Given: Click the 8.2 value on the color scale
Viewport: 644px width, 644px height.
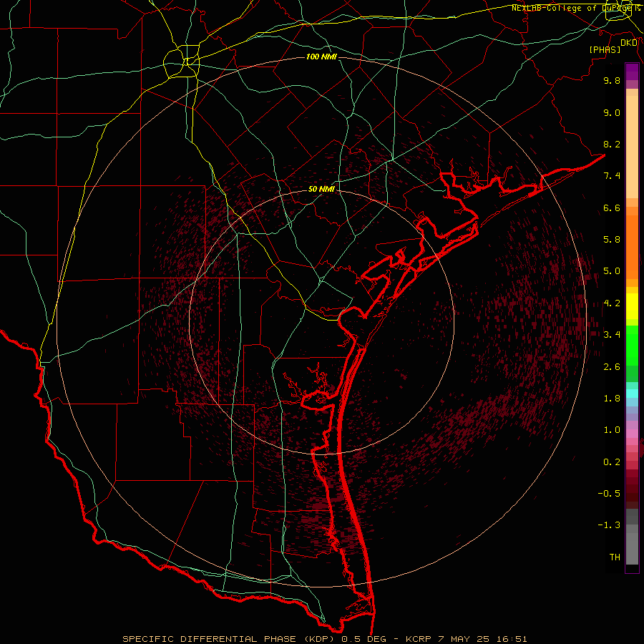Looking at the screenshot, I should point(612,144).
